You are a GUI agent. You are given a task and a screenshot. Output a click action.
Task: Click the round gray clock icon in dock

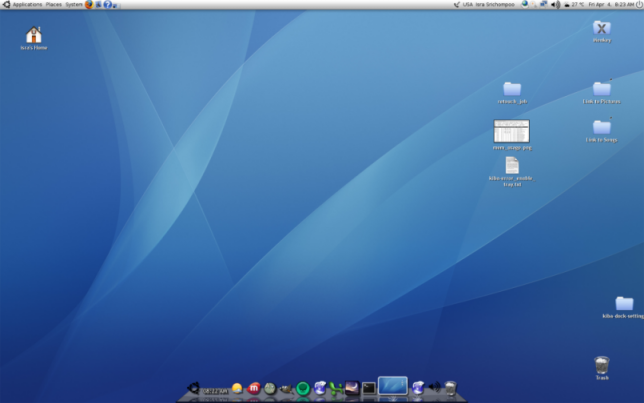tap(270, 388)
